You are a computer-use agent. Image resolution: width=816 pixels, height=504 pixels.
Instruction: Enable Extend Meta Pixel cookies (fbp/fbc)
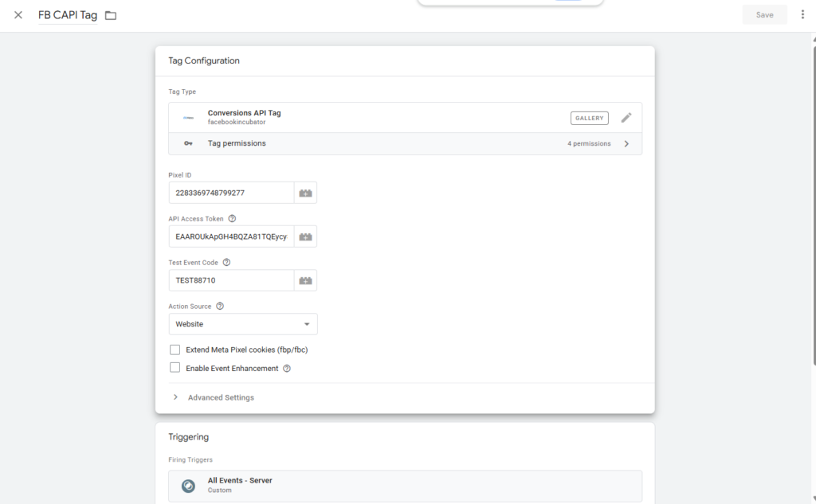[x=175, y=350]
